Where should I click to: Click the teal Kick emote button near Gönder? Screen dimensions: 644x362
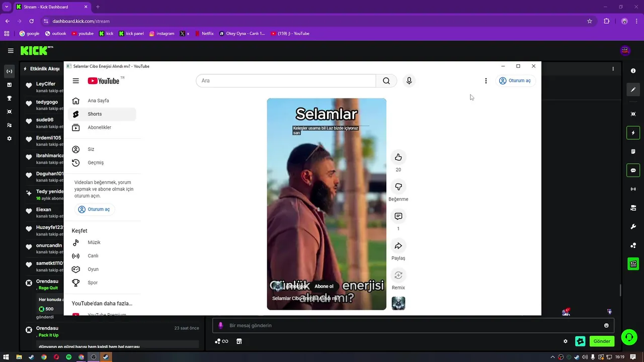[580, 341]
